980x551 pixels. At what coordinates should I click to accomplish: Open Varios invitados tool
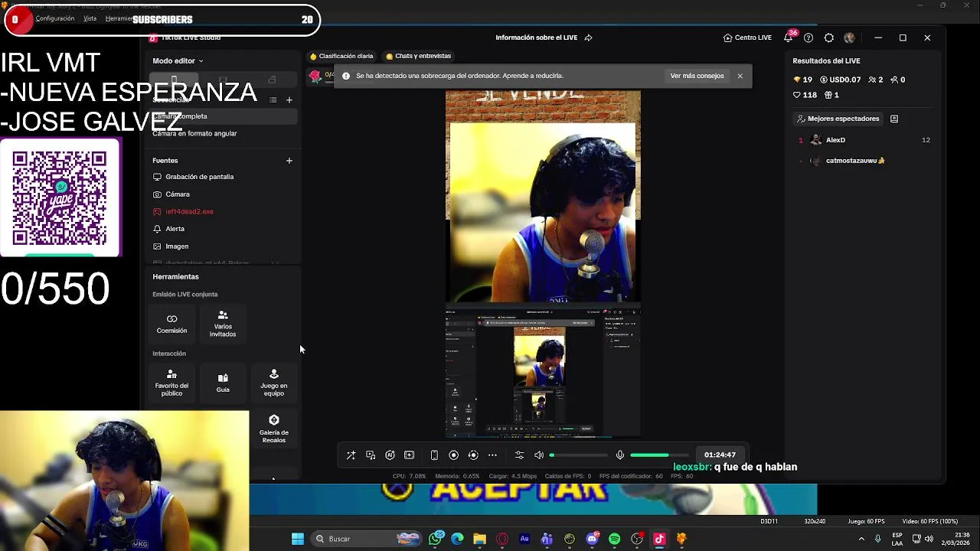coord(223,324)
